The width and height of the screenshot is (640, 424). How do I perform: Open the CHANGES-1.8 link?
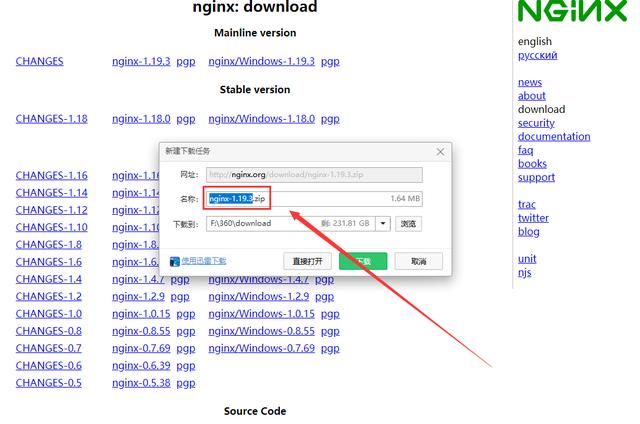tap(49, 244)
